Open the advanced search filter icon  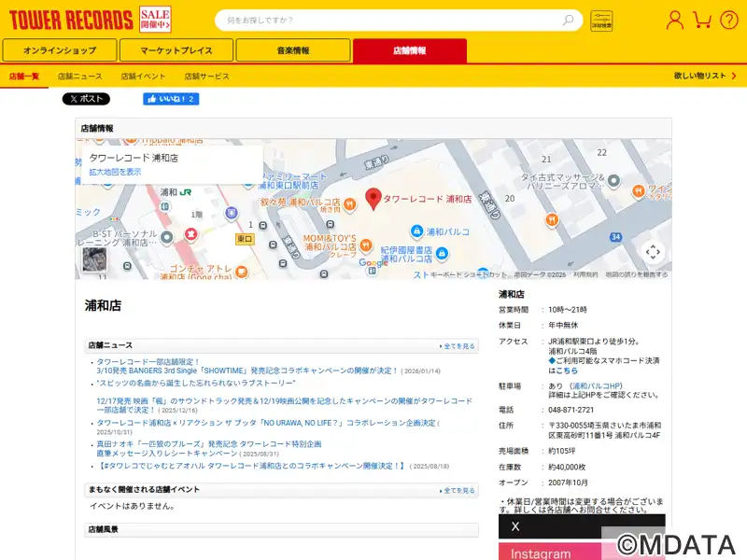pyautogui.click(x=601, y=21)
